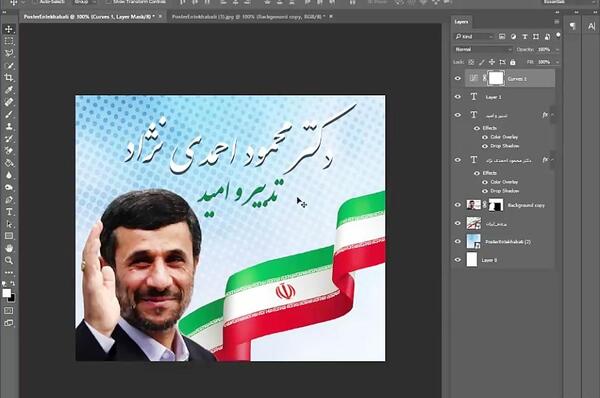
Task: Click lock image pixels brush icon
Action: tap(482, 62)
